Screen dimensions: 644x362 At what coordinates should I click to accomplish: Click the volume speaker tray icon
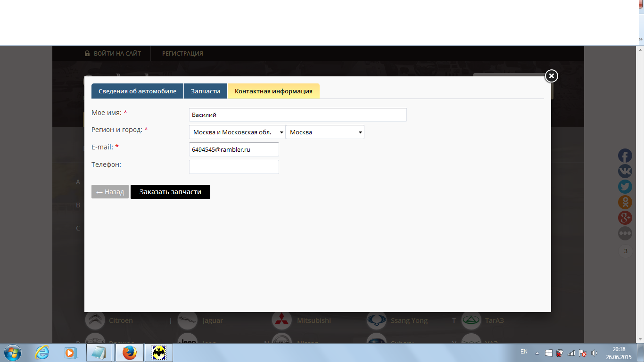point(594,353)
